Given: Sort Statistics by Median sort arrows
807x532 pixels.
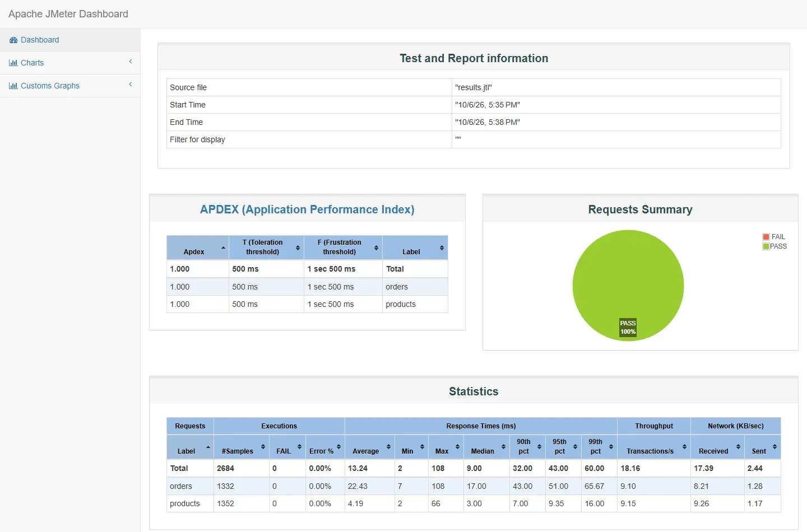Looking at the screenshot, I should tap(503, 447).
